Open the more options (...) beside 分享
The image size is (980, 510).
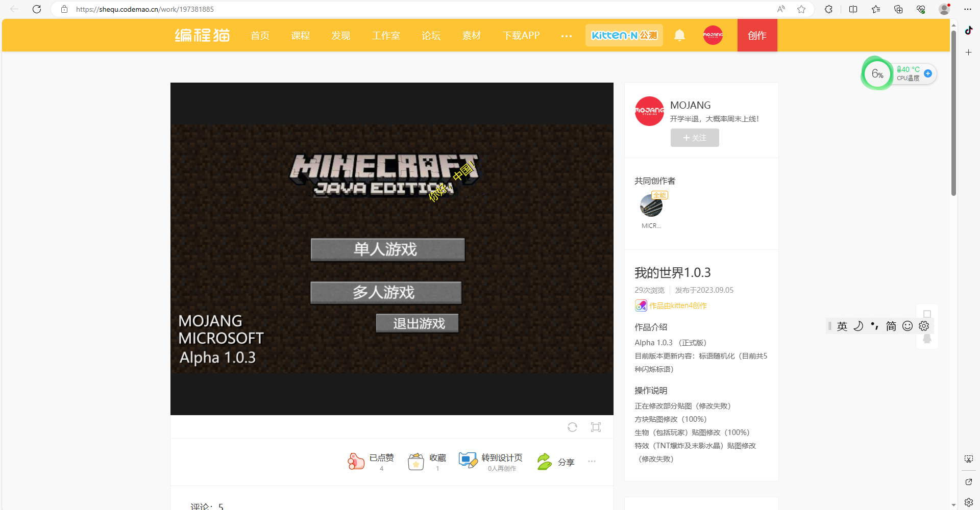(x=592, y=461)
